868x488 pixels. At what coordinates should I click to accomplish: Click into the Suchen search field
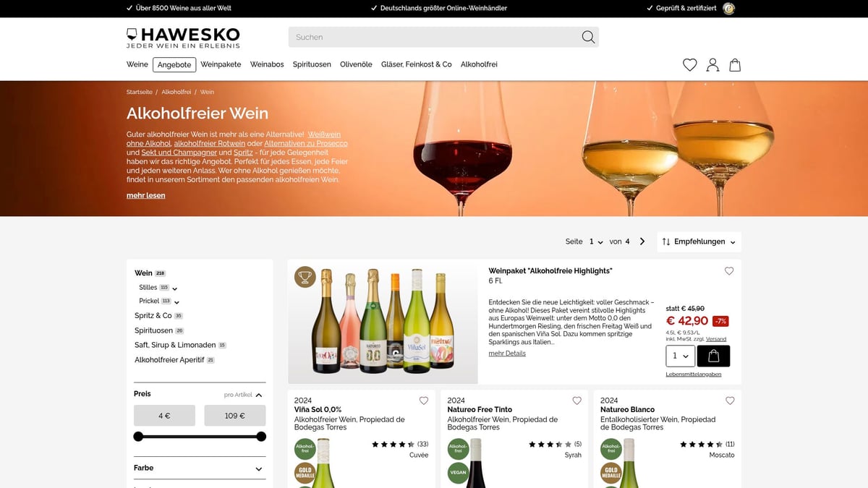(434, 37)
